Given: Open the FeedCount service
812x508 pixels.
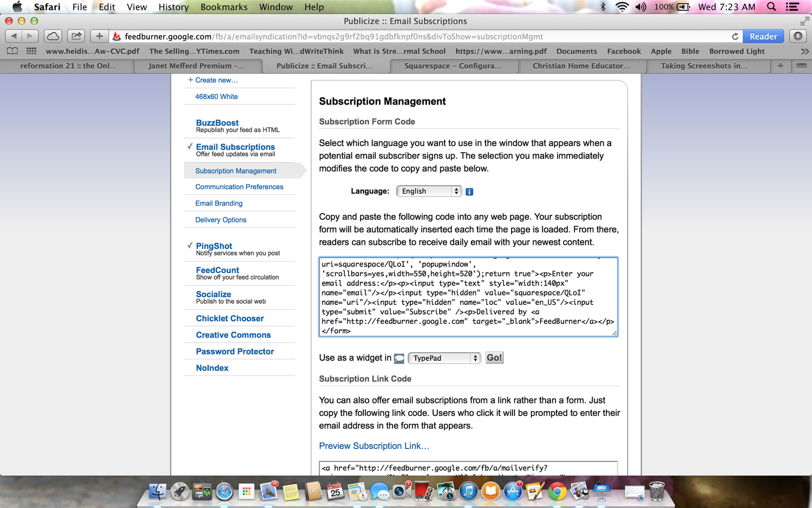Looking at the screenshot, I should tap(217, 270).
